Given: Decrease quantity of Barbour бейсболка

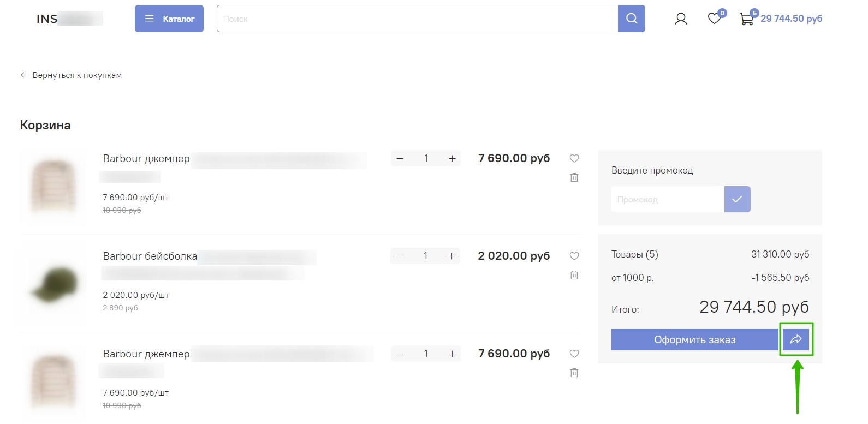Looking at the screenshot, I should tap(400, 256).
